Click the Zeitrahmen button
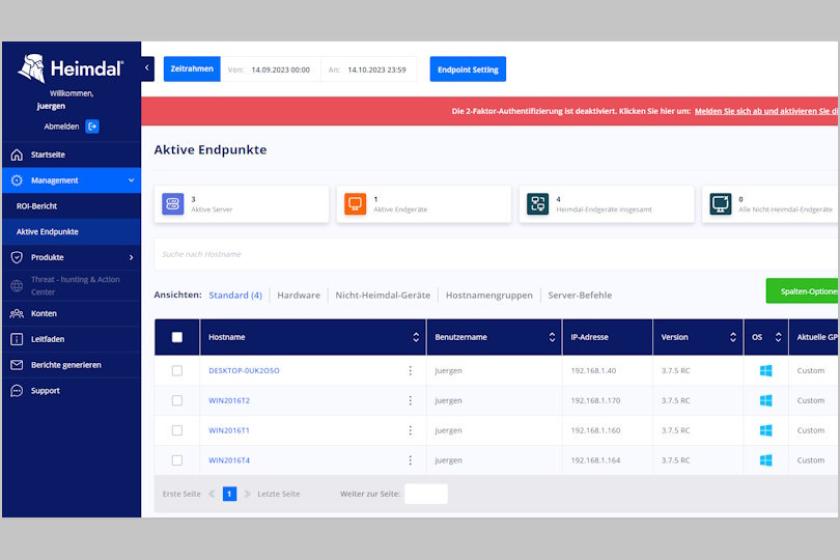The image size is (840, 560). pyautogui.click(x=192, y=69)
